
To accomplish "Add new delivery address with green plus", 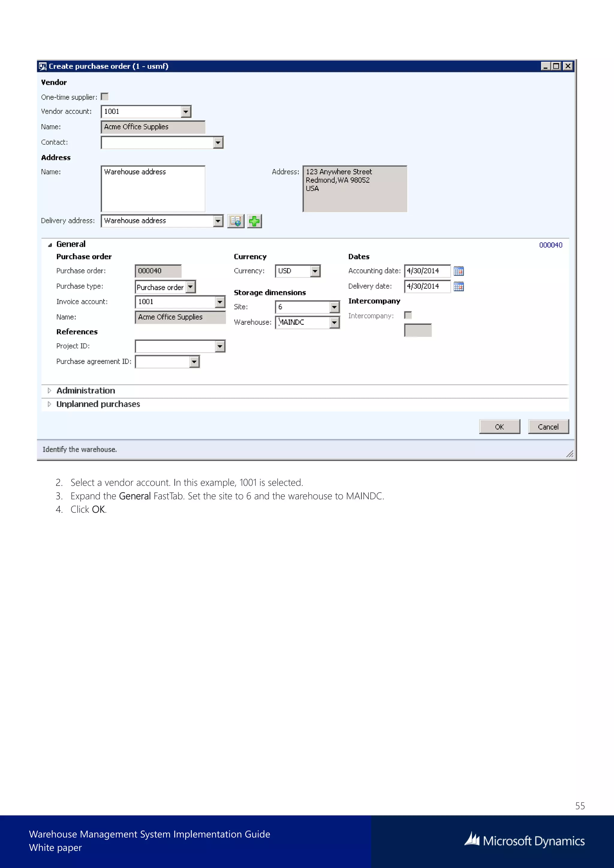I will click(x=255, y=221).
